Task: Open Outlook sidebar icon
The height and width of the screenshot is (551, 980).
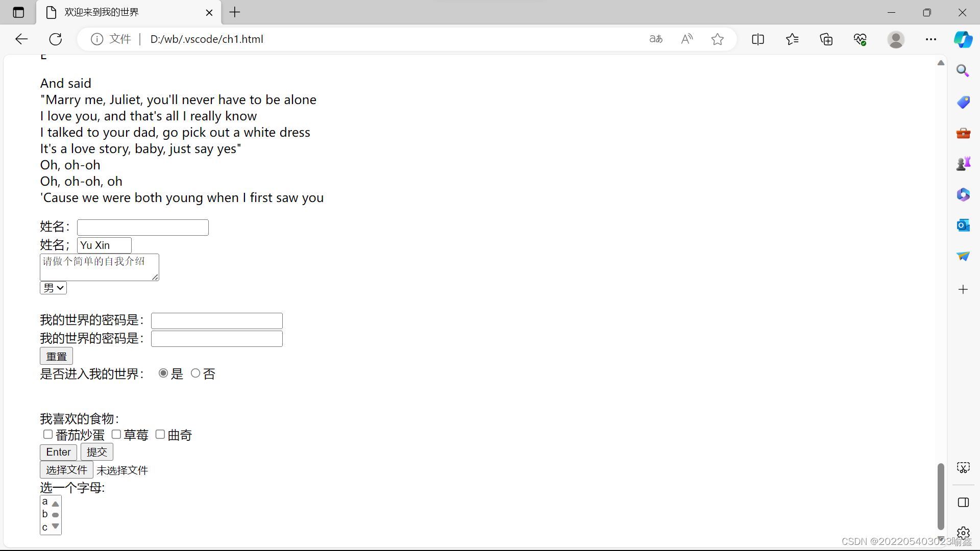Action: click(x=963, y=225)
